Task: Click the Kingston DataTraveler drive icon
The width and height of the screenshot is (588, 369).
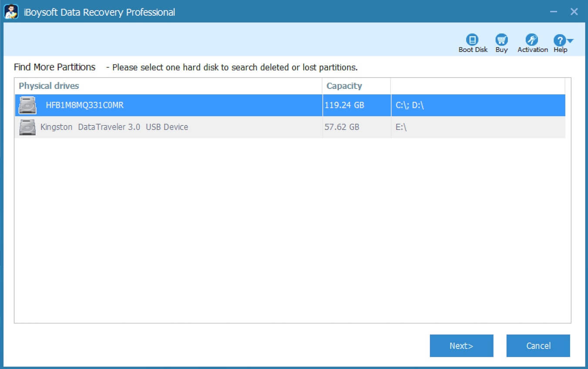Action: pyautogui.click(x=27, y=127)
